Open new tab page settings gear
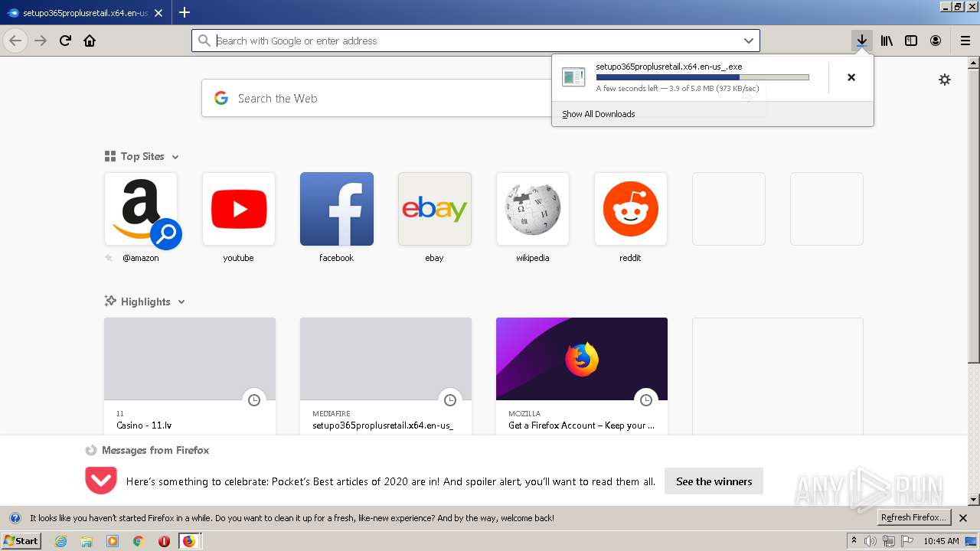The height and width of the screenshot is (551, 980). tap(945, 80)
